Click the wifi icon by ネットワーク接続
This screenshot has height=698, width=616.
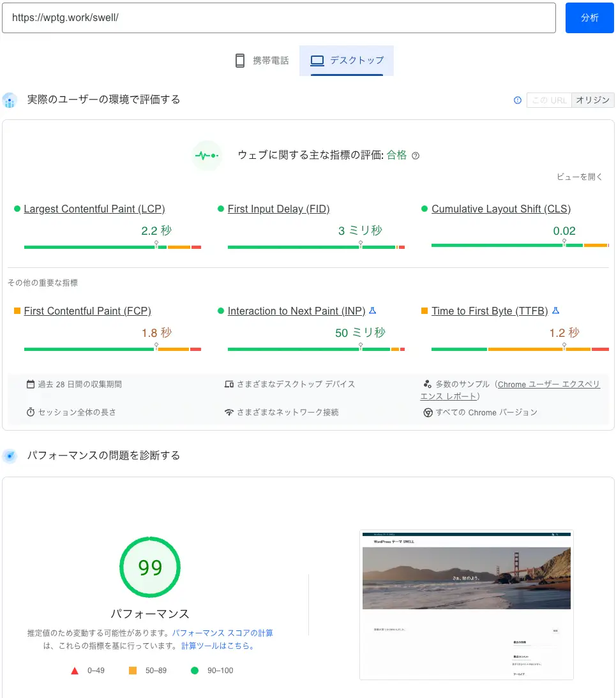tap(229, 412)
